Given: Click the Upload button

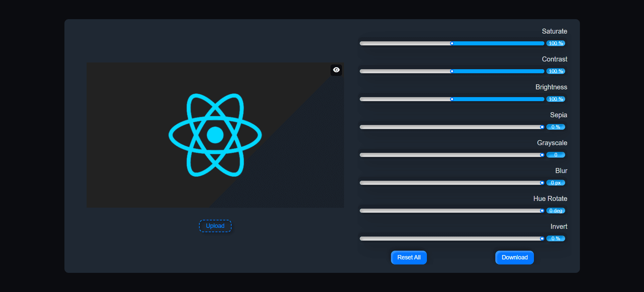Looking at the screenshot, I should pyautogui.click(x=215, y=226).
